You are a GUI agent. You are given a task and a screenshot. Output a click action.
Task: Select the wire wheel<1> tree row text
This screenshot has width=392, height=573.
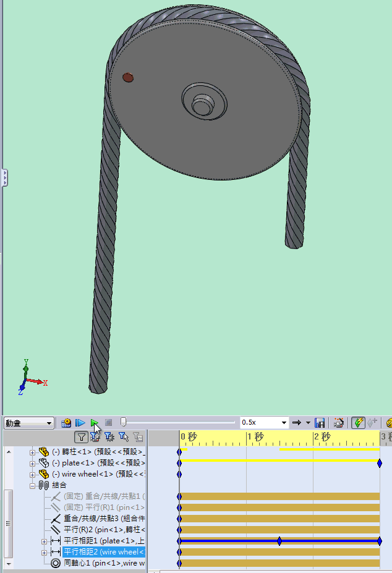tap(98, 474)
